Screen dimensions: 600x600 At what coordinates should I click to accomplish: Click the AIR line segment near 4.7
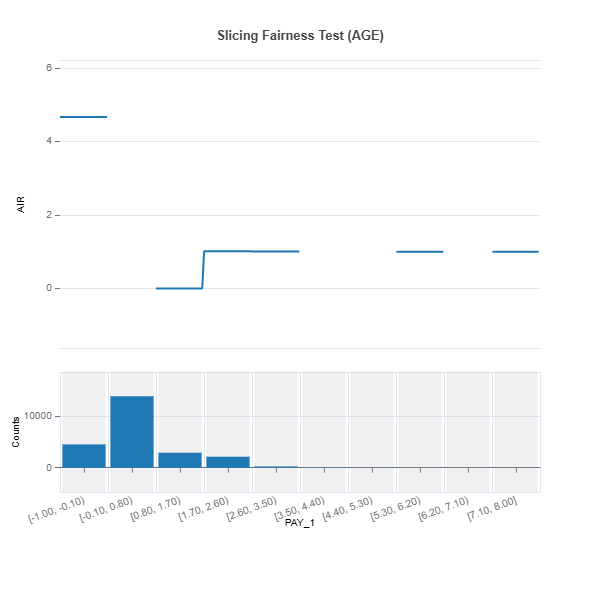[83, 117]
